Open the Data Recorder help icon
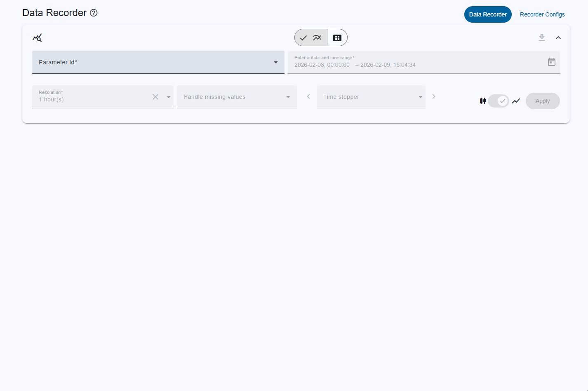 tap(94, 13)
